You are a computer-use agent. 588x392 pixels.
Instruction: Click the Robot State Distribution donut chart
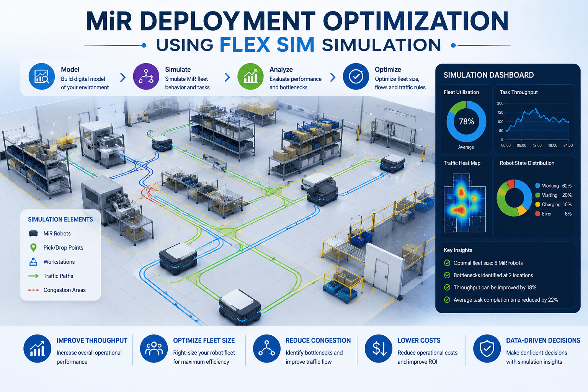[x=514, y=198]
